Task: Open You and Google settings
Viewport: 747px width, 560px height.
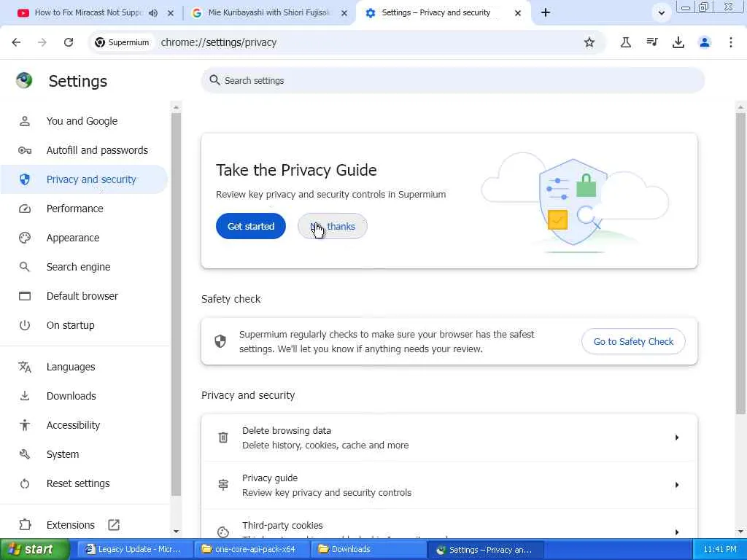Action: [x=82, y=121]
